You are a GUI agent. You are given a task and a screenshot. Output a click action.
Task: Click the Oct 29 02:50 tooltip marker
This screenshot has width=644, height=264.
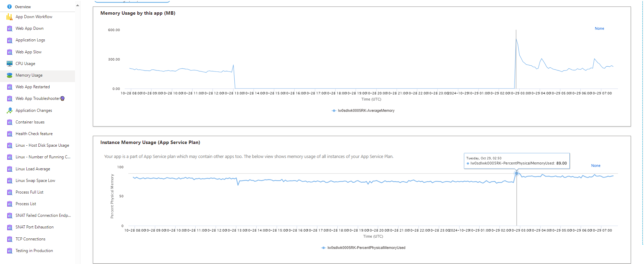(516, 174)
